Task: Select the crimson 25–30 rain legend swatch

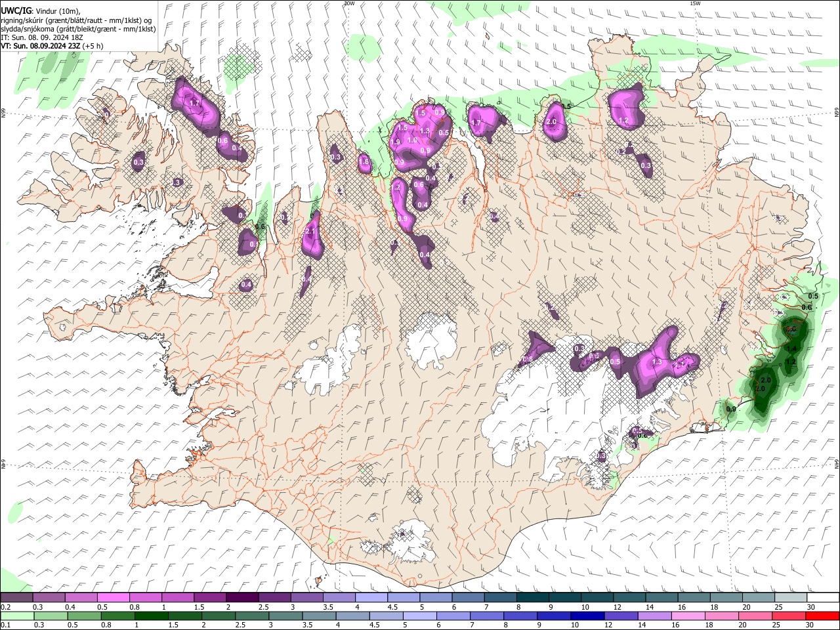Action: coord(789,616)
